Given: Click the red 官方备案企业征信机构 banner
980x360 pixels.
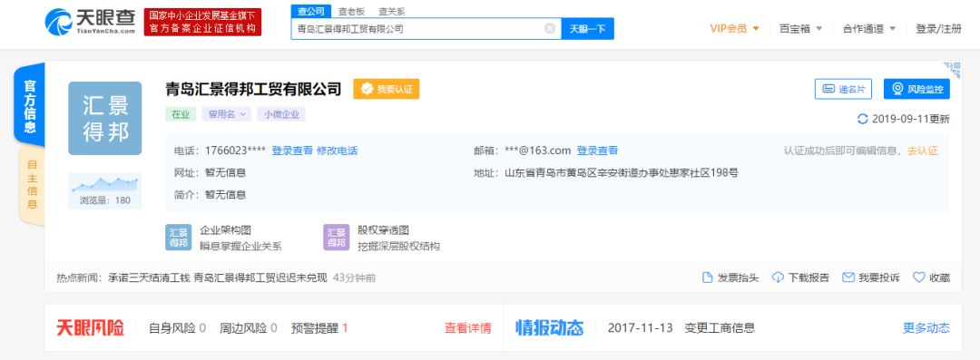Looking at the screenshot, I should point(202,22).
